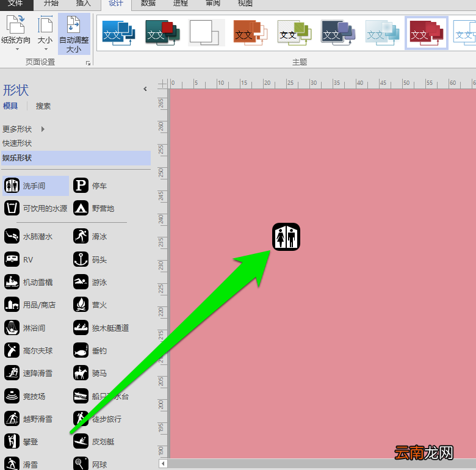This screenshot has height=470, width=476.
Task: Pick the 攀登 climbing shape
Action: pos(21,441)
